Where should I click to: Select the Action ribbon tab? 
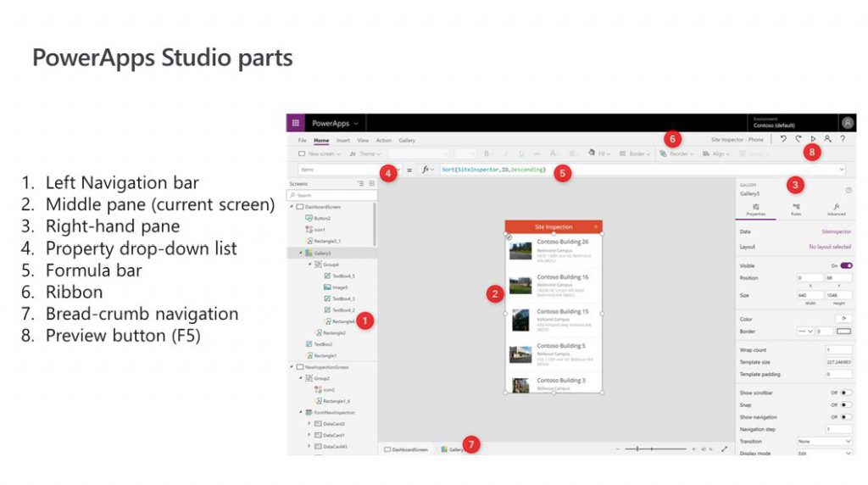click(x=384, y=140)
